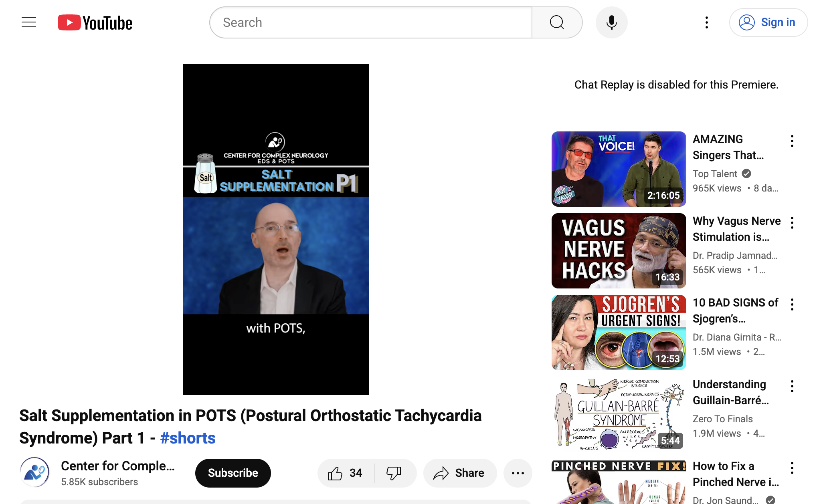Open Dr. Pradip Jamnad... channel name
Image resolution: width=821 pixels, height=504 pixels.
[x=735, y=255]
